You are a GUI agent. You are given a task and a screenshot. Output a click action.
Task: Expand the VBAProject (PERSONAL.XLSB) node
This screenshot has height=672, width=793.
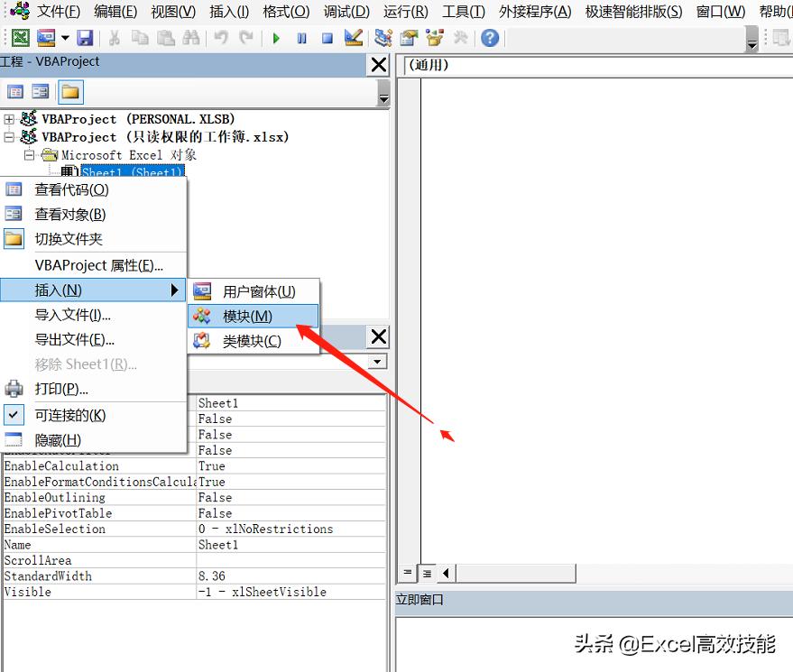[7, 118]
